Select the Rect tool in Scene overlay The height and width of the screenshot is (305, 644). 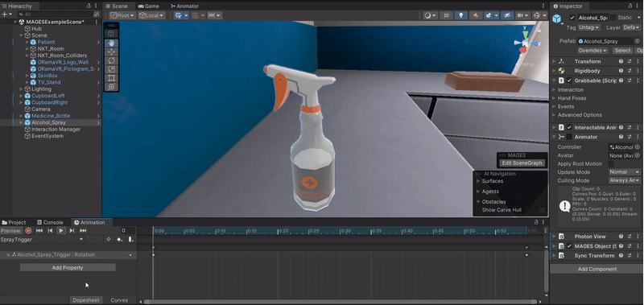coord(111,78)
